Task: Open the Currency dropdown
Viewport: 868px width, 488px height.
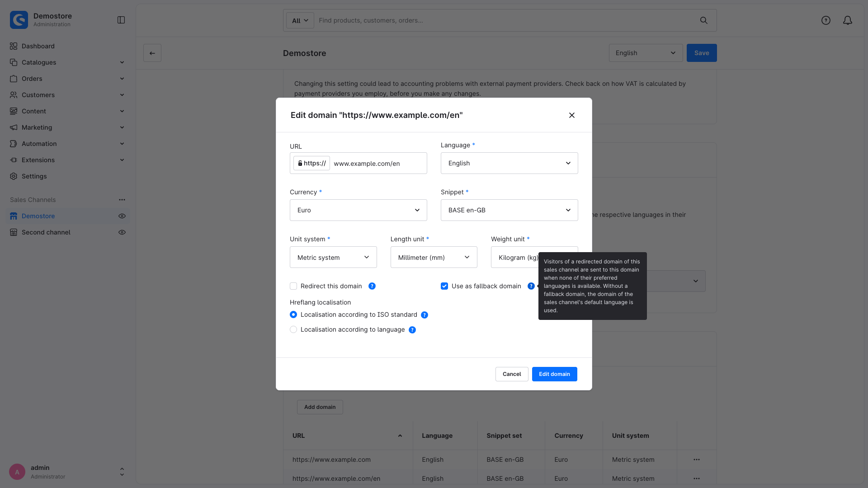Action: (x=359, y=210)
